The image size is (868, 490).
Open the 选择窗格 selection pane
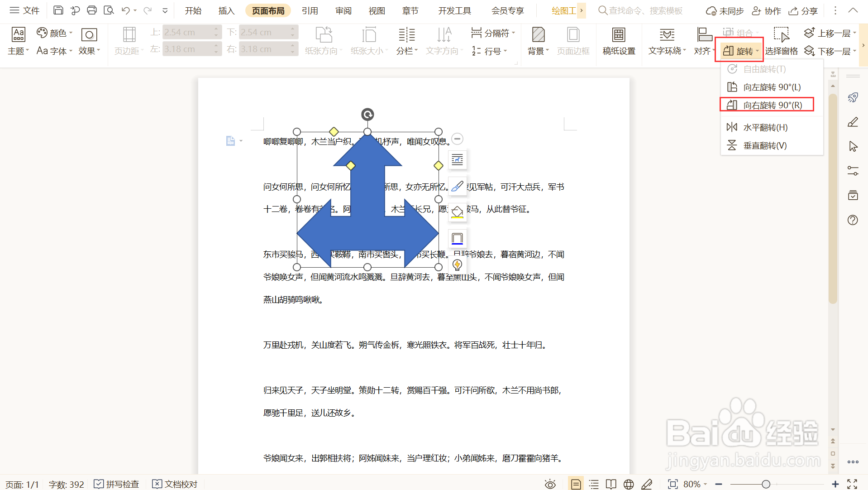(x=782, y=41)
